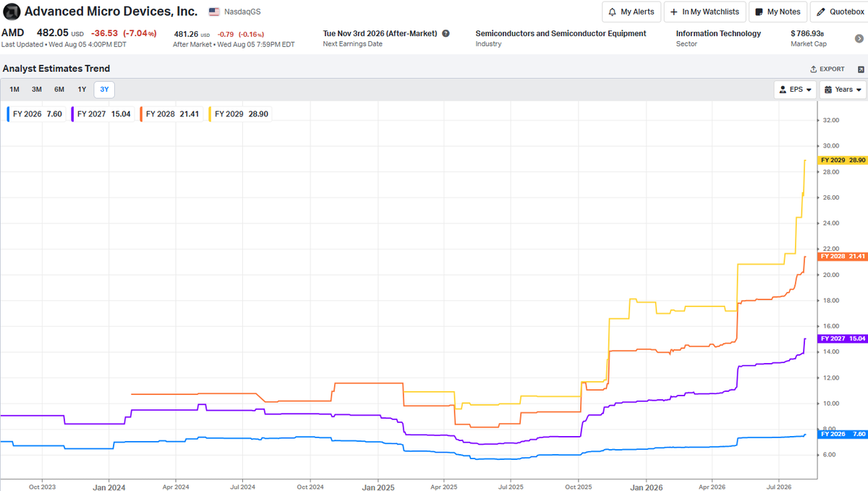Click the Tue Nov 3rd 2026 earnings date
Image resolution: width=868 pixels, height=491 pixels.
380,33
